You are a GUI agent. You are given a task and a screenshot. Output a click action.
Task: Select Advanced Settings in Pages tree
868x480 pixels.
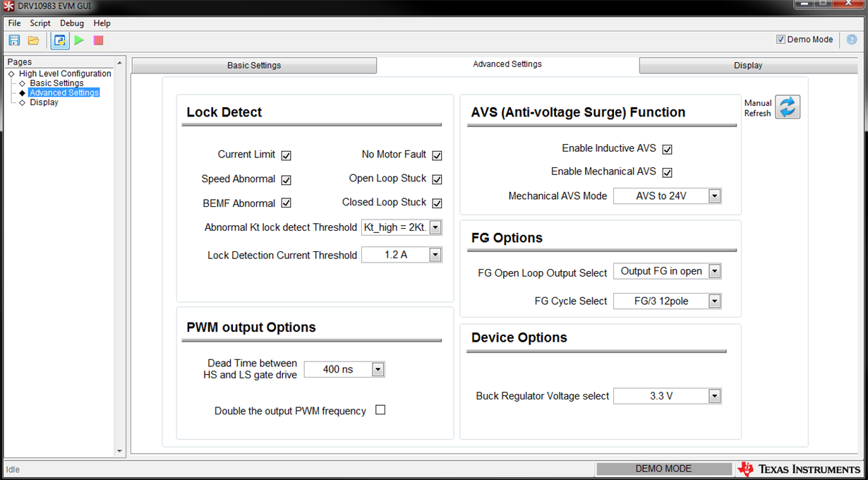click(x=64, y=92)
